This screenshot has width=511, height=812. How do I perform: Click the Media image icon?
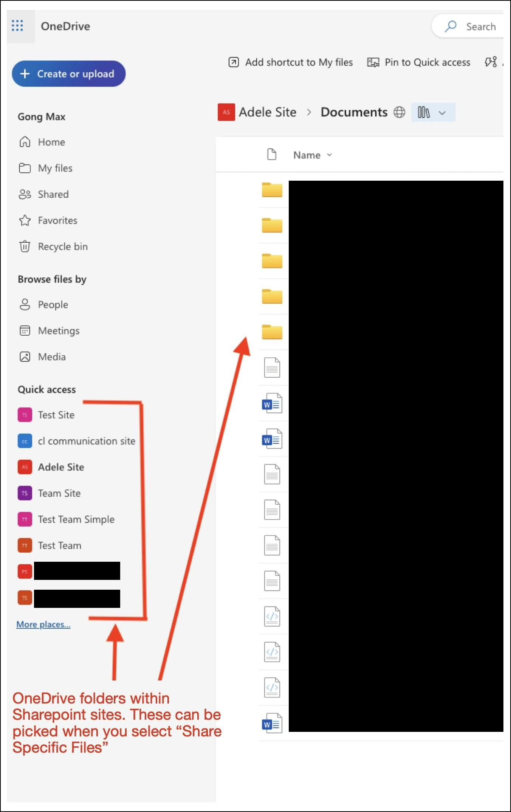(25, 356)
